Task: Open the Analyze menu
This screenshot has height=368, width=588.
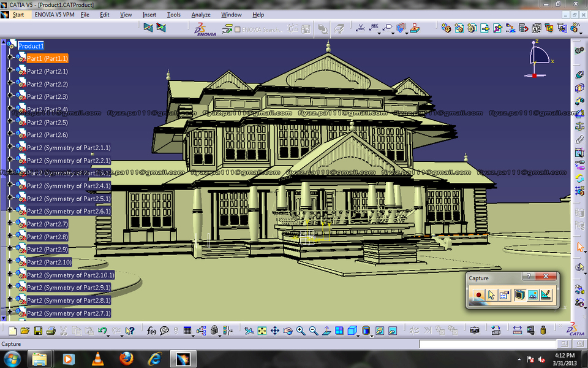Action: tap(201, 15)
